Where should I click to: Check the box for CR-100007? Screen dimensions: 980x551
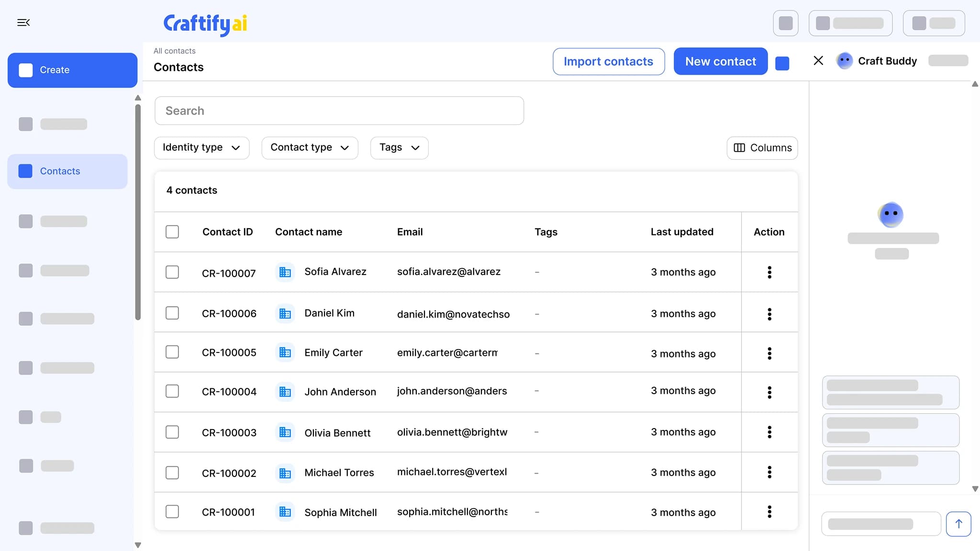tap(172, 272)
